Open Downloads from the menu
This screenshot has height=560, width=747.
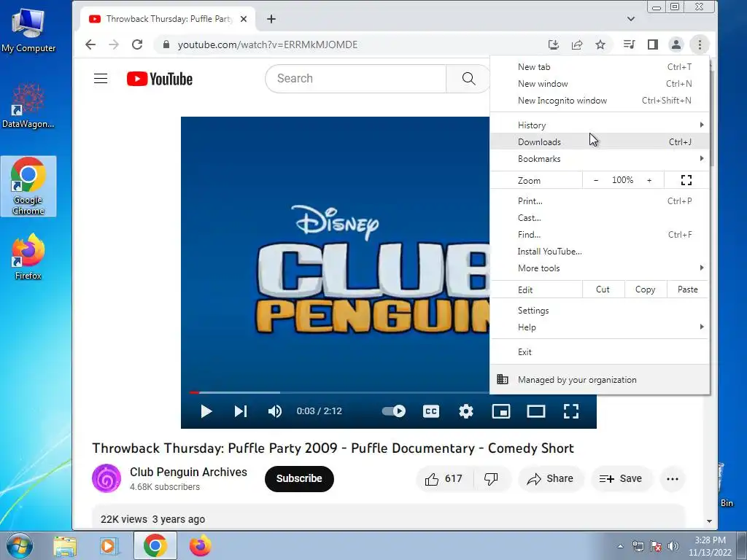600,142
